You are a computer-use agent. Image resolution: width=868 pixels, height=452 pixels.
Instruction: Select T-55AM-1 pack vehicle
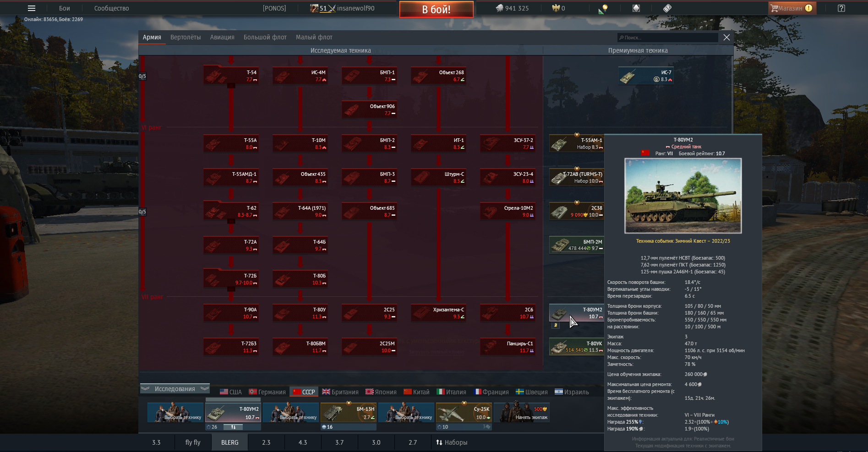(x=577, y=143)
